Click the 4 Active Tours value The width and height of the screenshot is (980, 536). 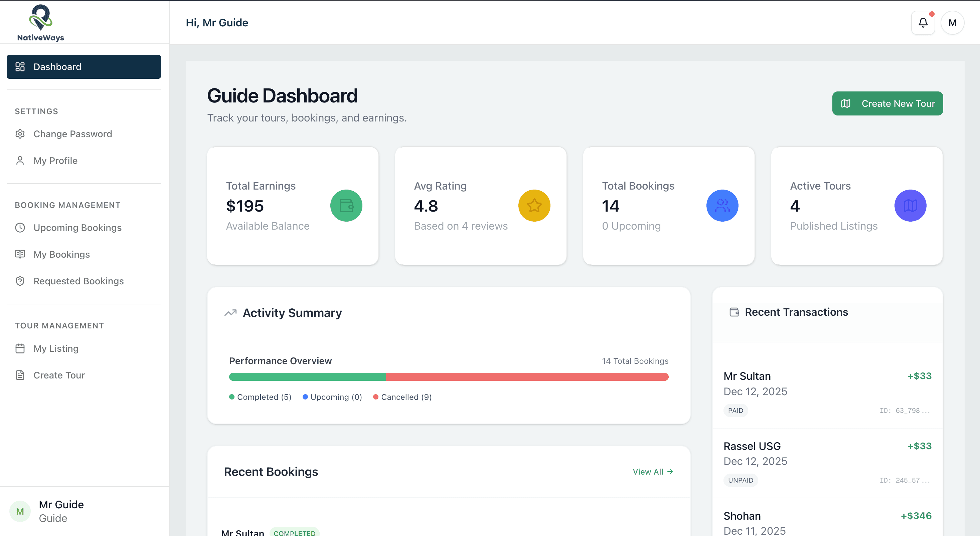[x=795, y=206]
